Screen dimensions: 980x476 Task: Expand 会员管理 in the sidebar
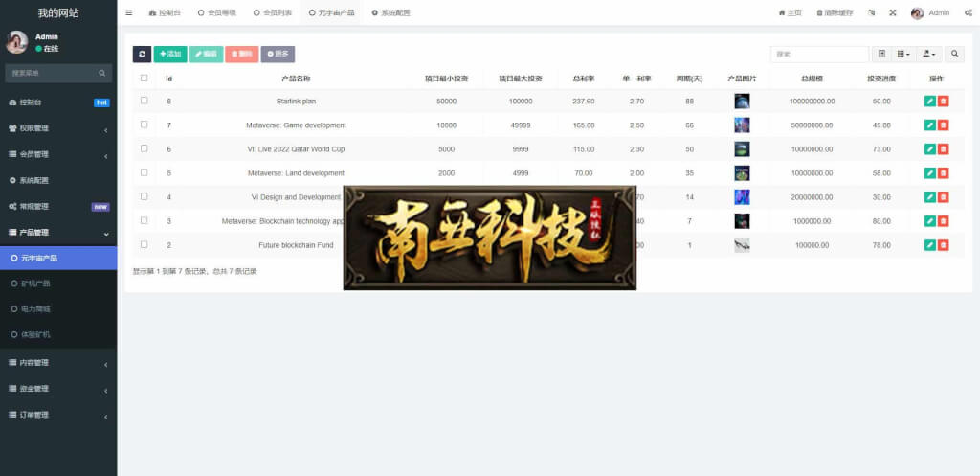pyautogui.click(x=58, y=154)
